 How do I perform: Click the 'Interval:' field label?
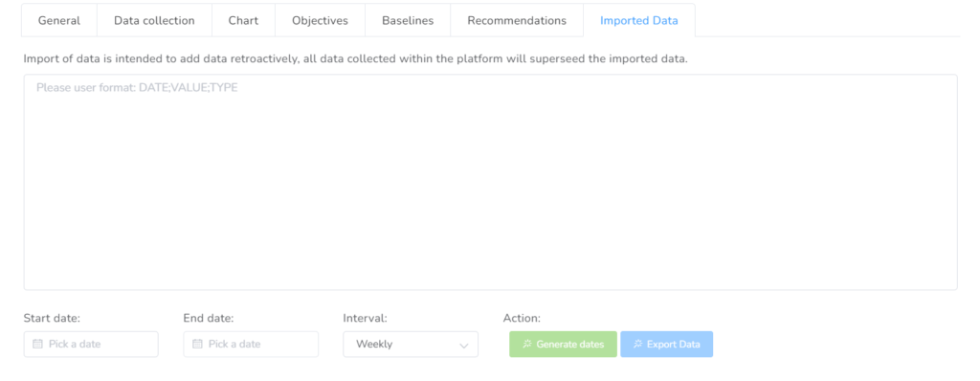tap(365, 319)
